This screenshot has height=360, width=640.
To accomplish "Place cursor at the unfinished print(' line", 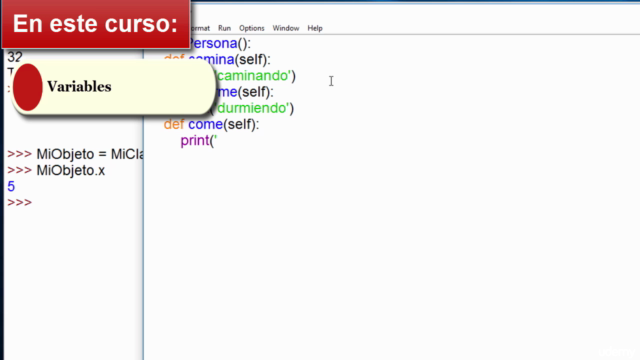I will [x=199, y=141].
